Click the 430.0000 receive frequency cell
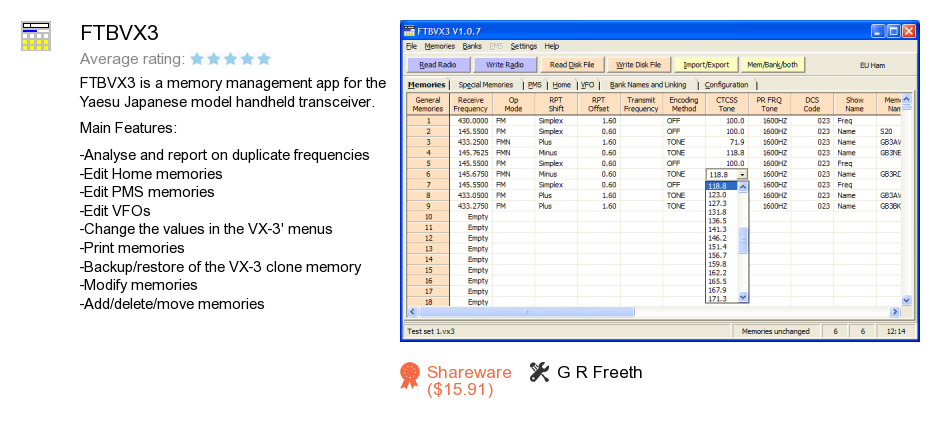Viewport: 940px width, 425px height. click(471, 120)
